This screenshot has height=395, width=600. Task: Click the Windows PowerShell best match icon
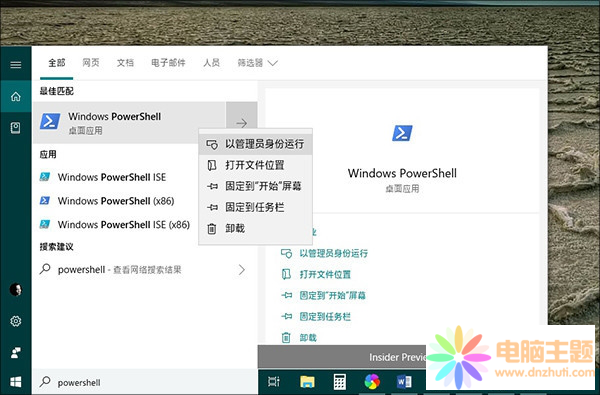point(50,121)
